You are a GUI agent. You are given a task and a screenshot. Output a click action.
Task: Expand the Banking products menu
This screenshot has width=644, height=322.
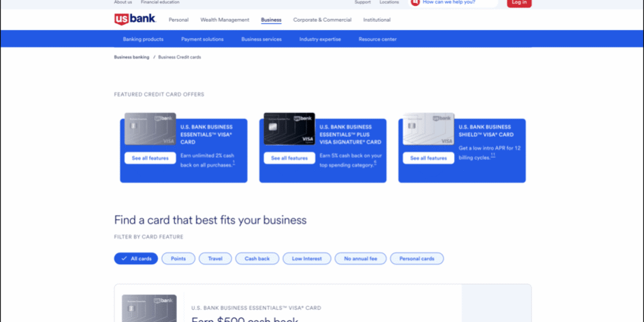(x=143, y=39)
